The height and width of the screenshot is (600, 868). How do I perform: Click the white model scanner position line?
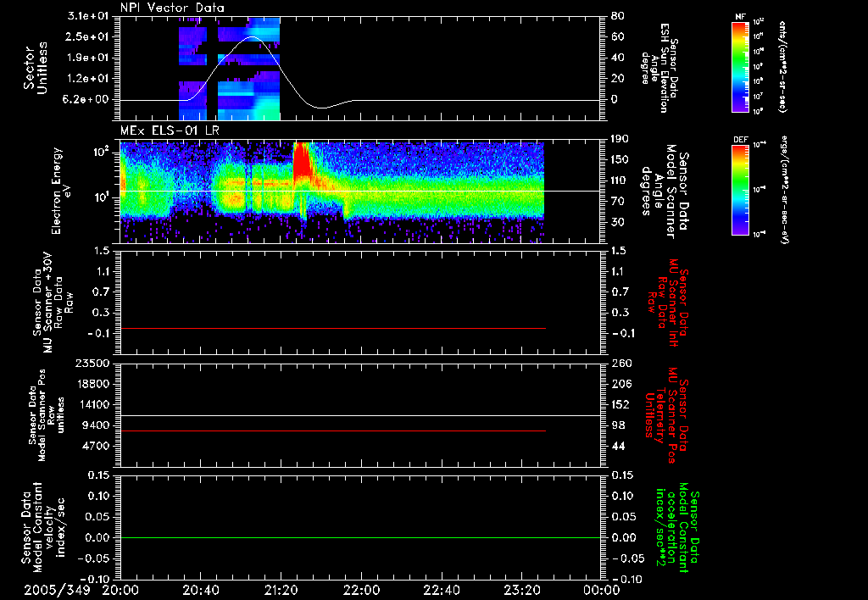pyautogui.click(x=360, y=415)
